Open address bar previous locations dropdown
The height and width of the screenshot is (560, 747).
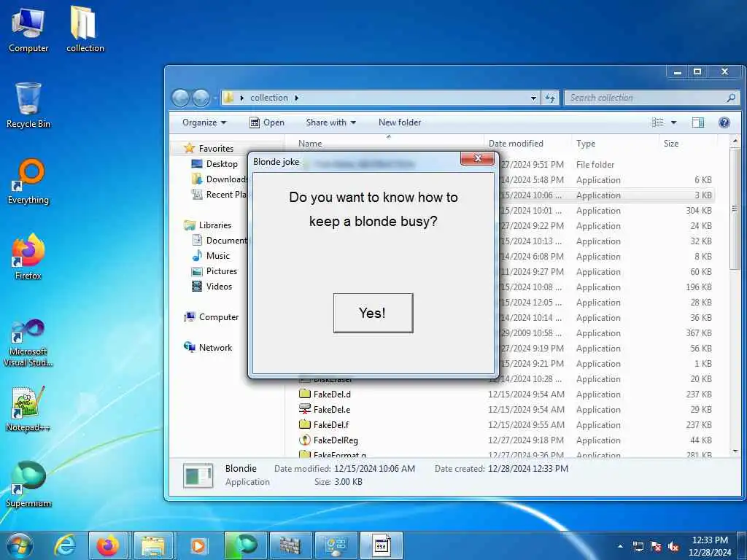(533, 98)
